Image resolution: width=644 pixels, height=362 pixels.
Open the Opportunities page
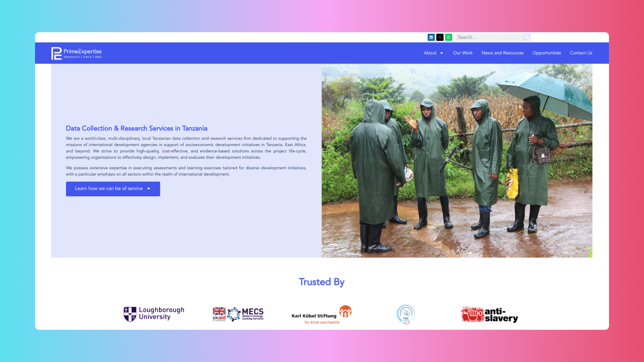coord(547,53)
